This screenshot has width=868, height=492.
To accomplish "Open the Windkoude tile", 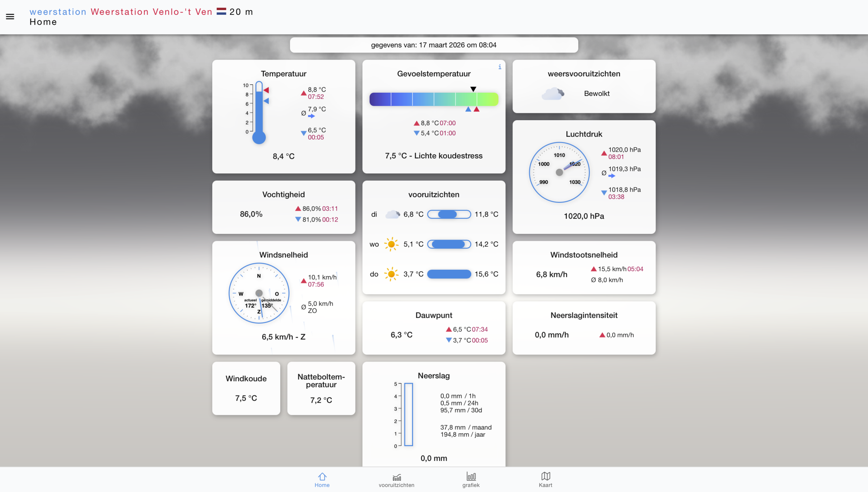I will click(x=246, y=388).
